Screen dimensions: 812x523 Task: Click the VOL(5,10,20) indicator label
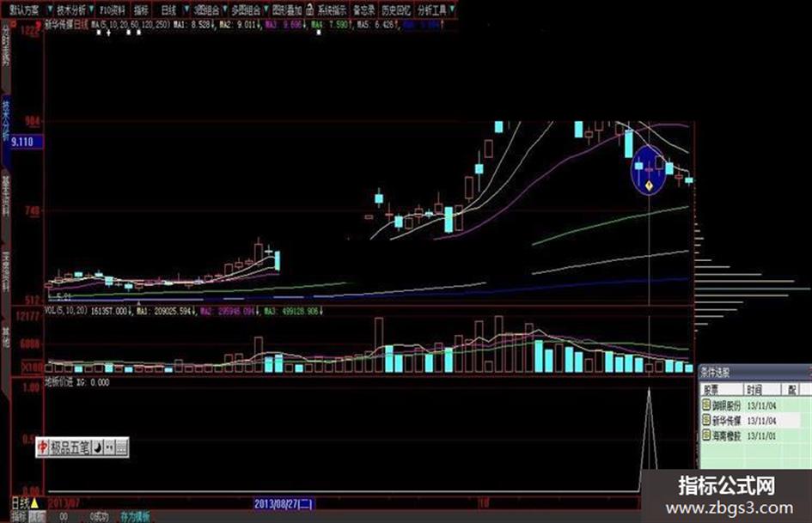[66, 311]
